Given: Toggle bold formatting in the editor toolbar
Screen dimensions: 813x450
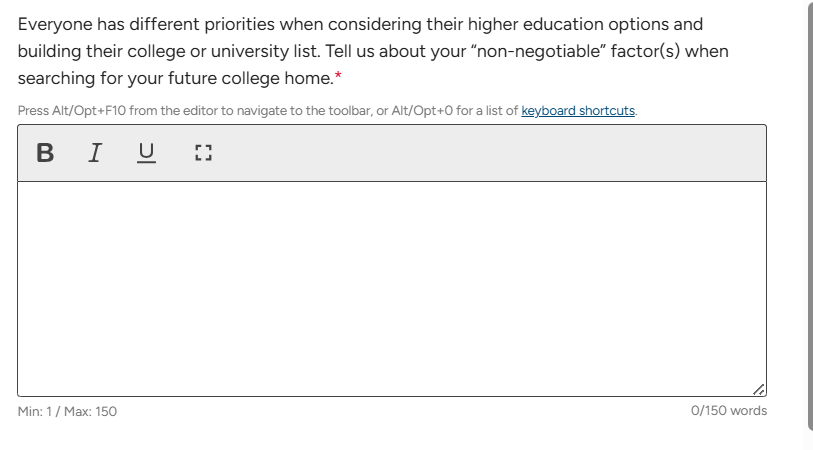Looking at the screenshot, I should 45,153.
